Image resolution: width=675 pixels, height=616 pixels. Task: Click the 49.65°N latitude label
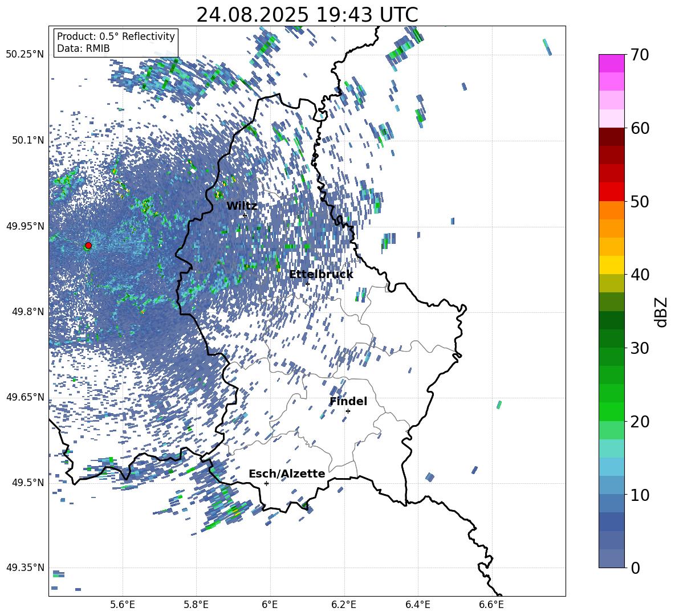pos(25,397)
